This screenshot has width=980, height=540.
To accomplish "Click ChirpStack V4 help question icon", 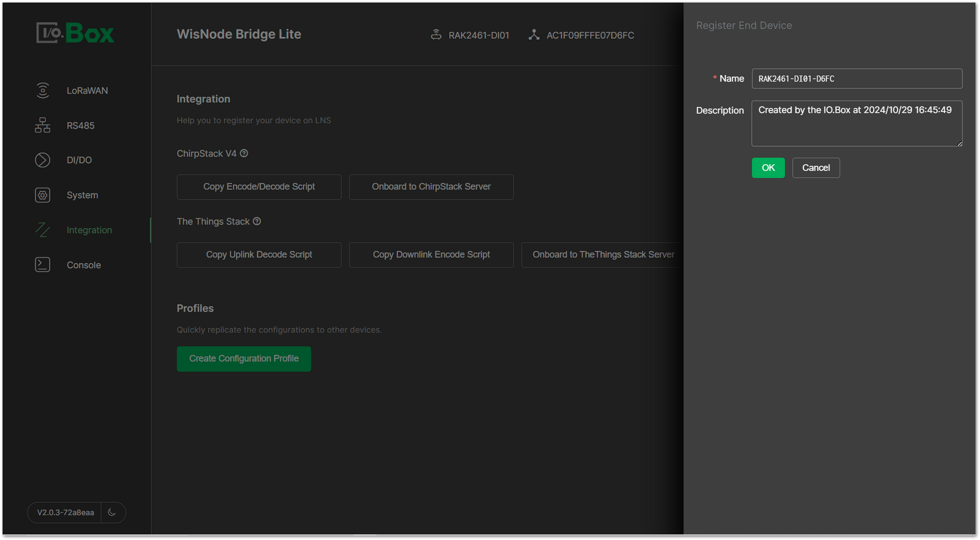I will pos(244,153).
